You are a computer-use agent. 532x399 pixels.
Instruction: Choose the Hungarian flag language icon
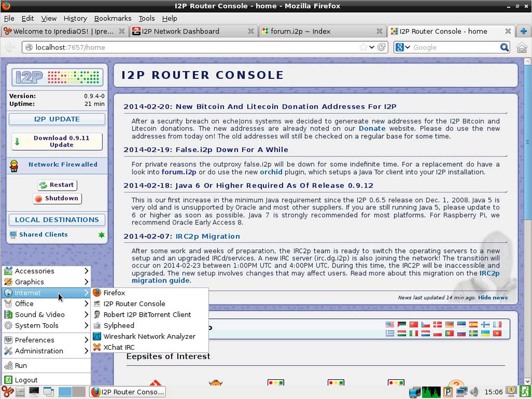pos(402,333)
